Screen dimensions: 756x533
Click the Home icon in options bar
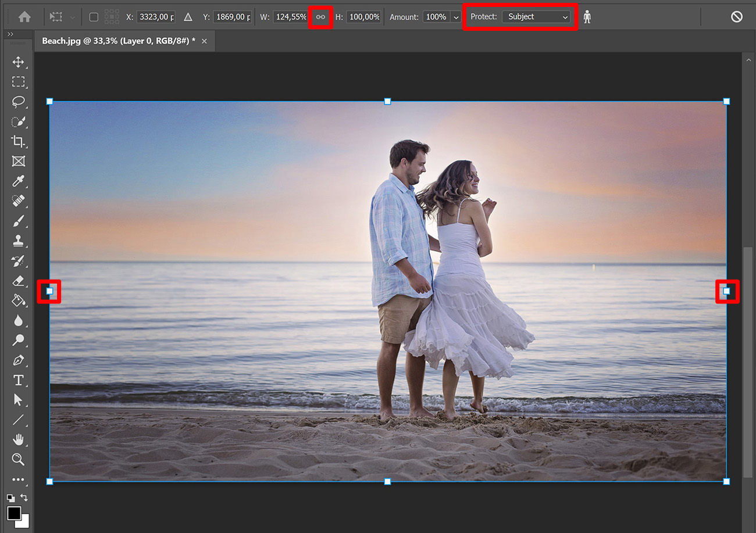coord(24,17)
